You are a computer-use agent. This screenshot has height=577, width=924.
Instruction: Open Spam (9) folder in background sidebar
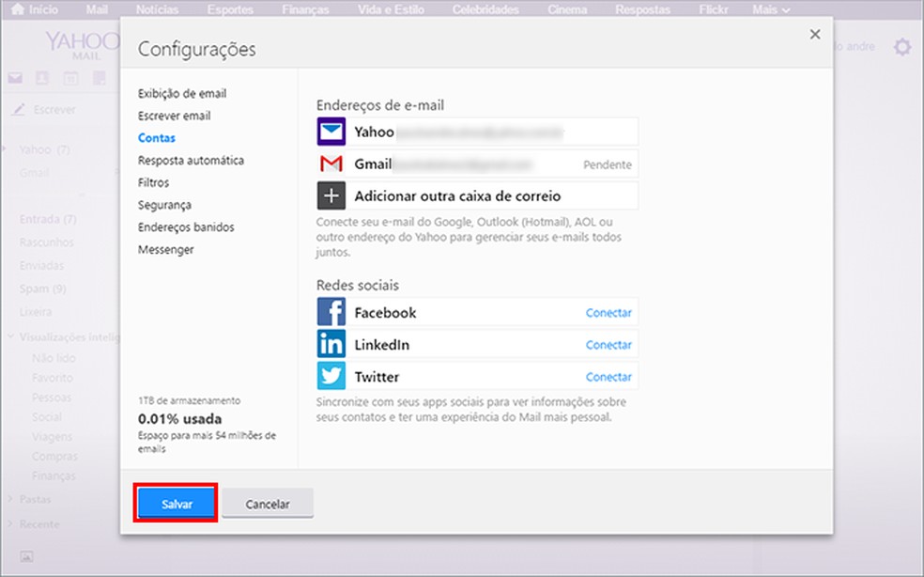point(42,288)
